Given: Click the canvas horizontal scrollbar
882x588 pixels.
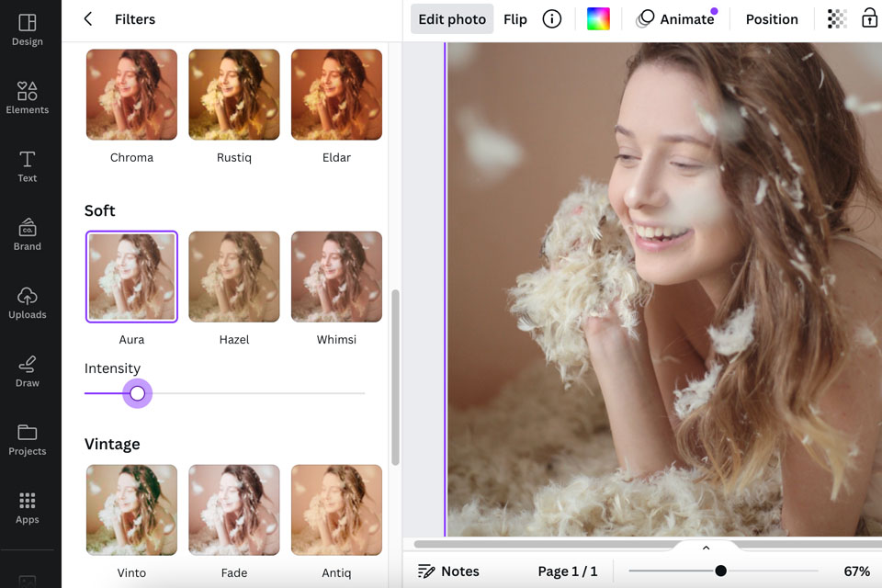Looking at the screenshot, I should (x=647, y=544).
